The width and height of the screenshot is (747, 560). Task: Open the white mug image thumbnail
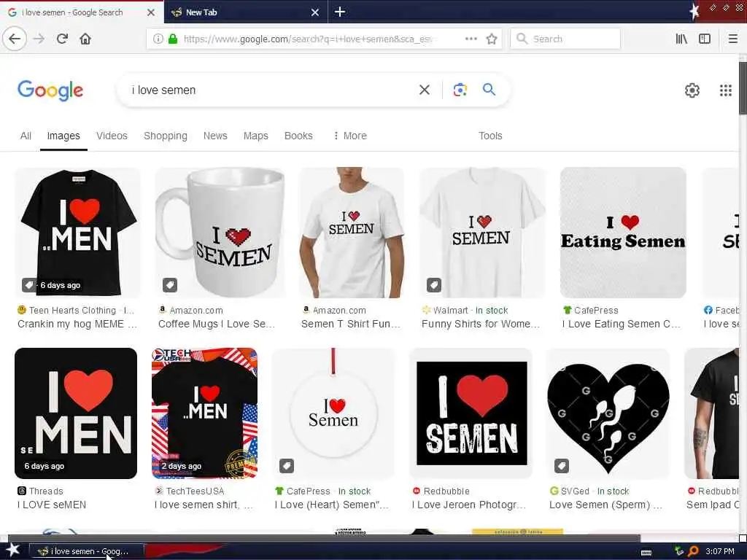click(x=220, y=233)
